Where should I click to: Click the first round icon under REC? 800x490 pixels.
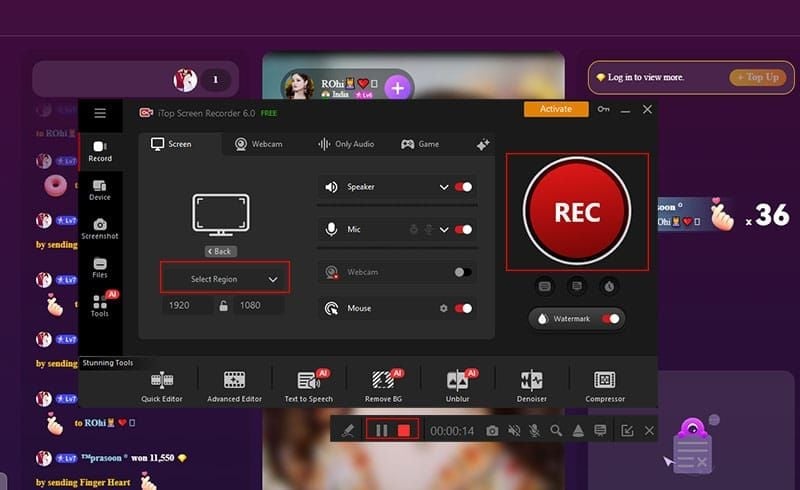click(544, 286)
